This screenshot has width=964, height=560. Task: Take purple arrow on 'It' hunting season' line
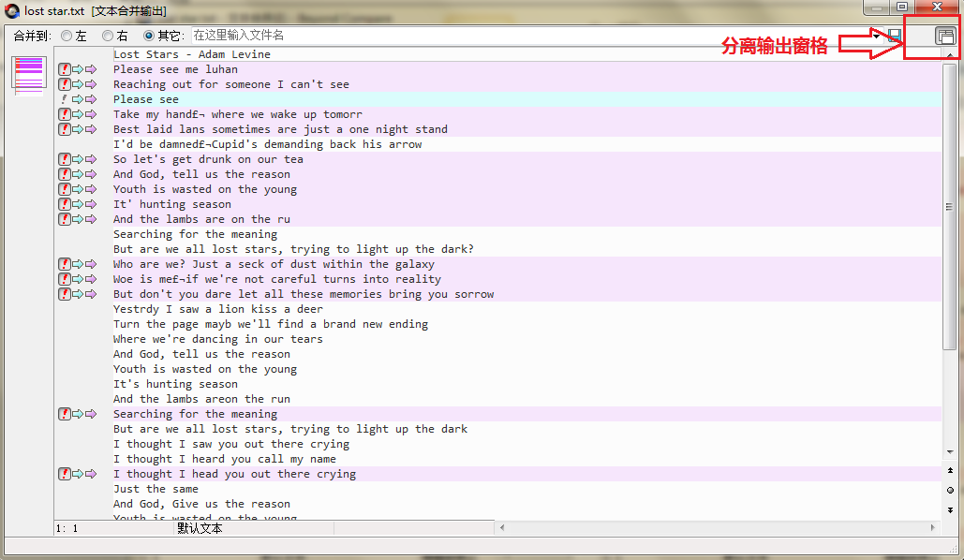pyautogui.click(x=91, y=204)
